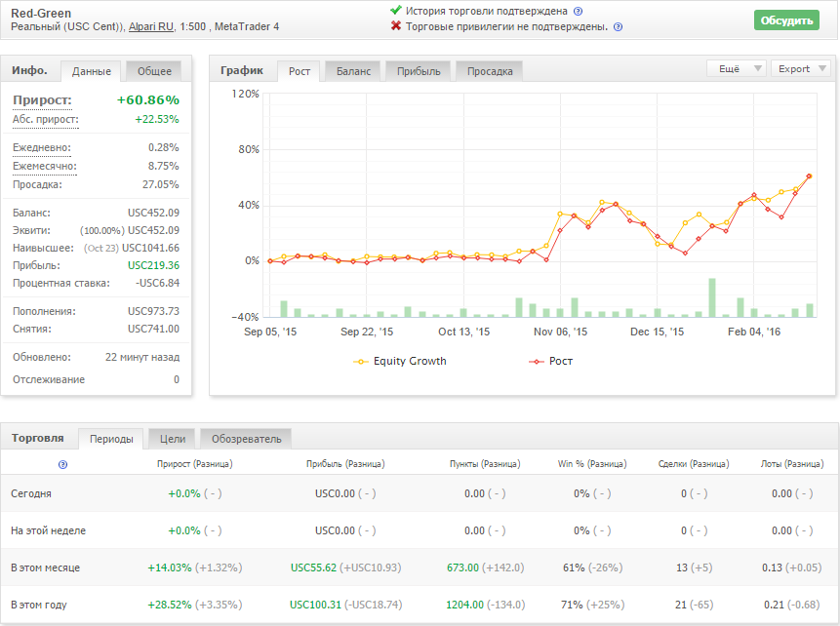Click the USC973.73 deposits value
This screenshot has height=626, width=840.
click(x=153, y=311)
